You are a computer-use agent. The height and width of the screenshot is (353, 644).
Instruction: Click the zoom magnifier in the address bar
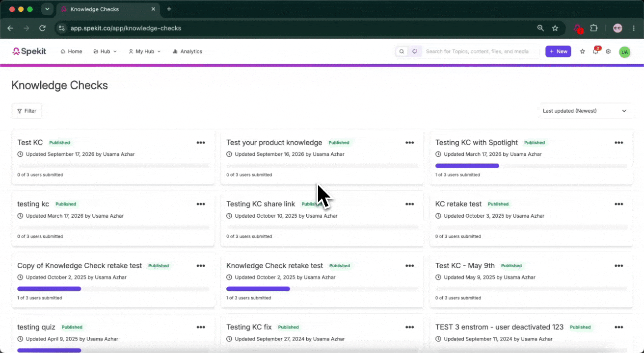tap(540, 28)
